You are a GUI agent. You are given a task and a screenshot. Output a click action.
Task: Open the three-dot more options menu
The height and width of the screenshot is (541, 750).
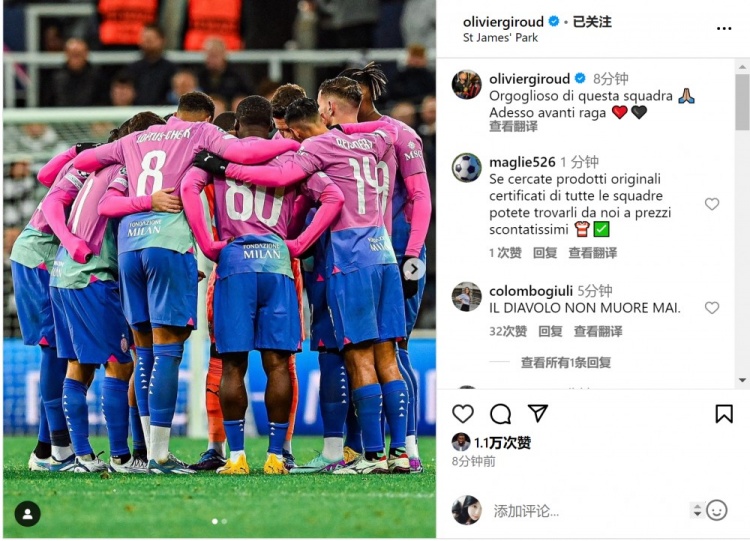tap(724, 29)
